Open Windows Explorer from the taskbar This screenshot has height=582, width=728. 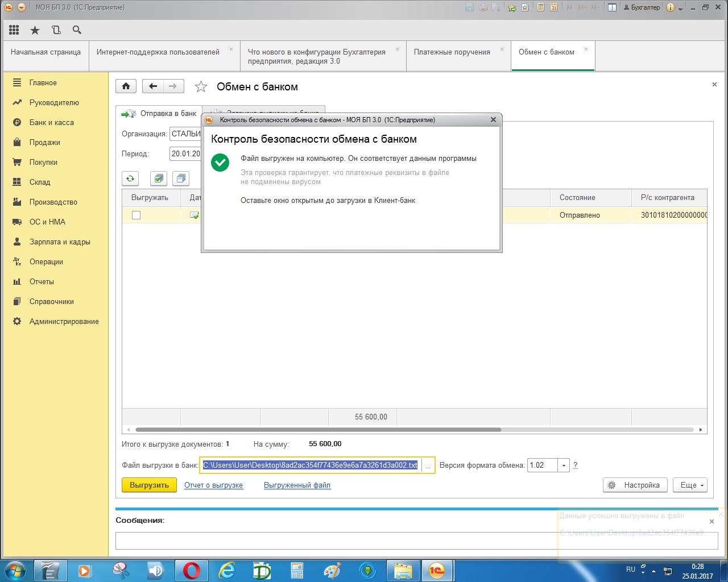point(403,570)
